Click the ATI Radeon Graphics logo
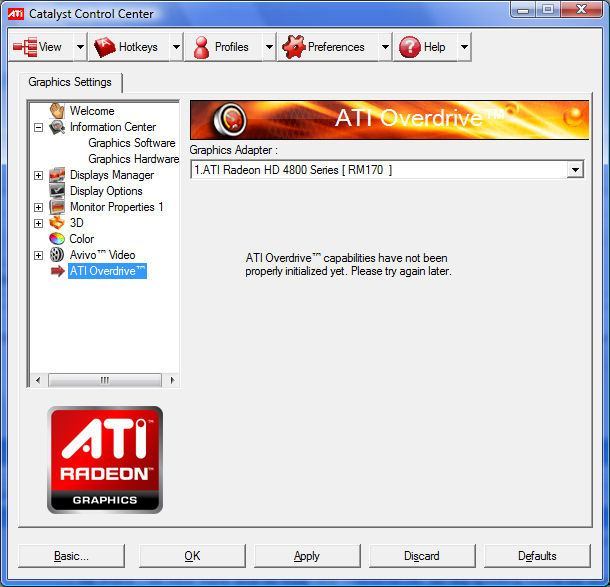 click(x=105, y=460)
